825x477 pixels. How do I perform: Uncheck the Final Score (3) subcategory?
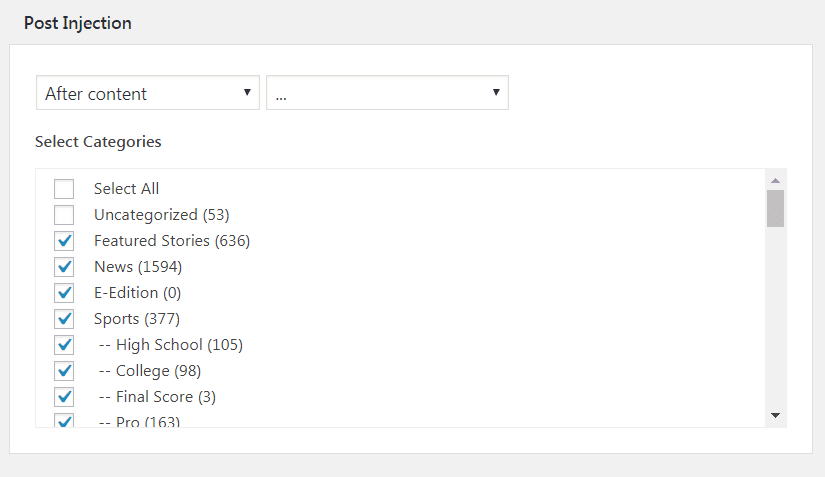(64, 397)
